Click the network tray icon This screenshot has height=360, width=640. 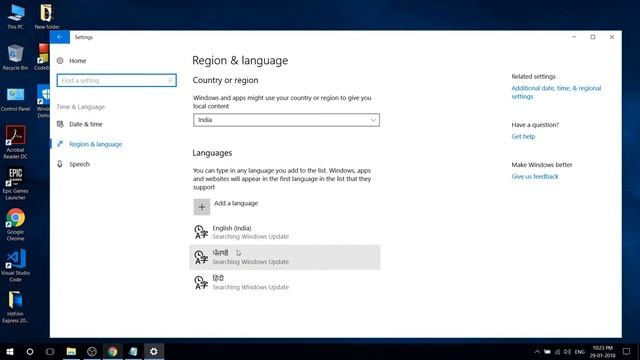pyautogui.click(x=557, y=352)
